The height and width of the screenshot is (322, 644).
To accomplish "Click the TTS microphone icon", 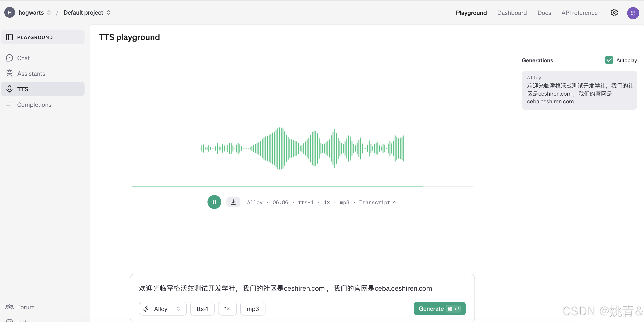I will 9,89.
